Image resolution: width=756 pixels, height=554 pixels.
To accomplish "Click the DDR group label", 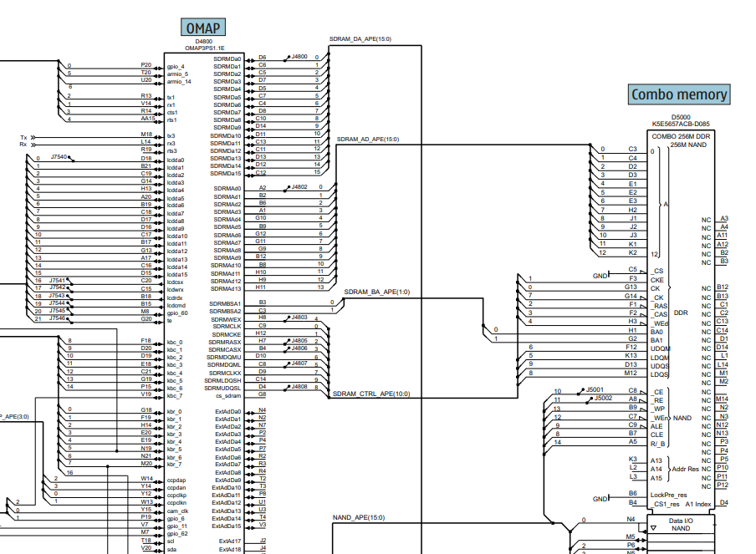I will 681,313.
